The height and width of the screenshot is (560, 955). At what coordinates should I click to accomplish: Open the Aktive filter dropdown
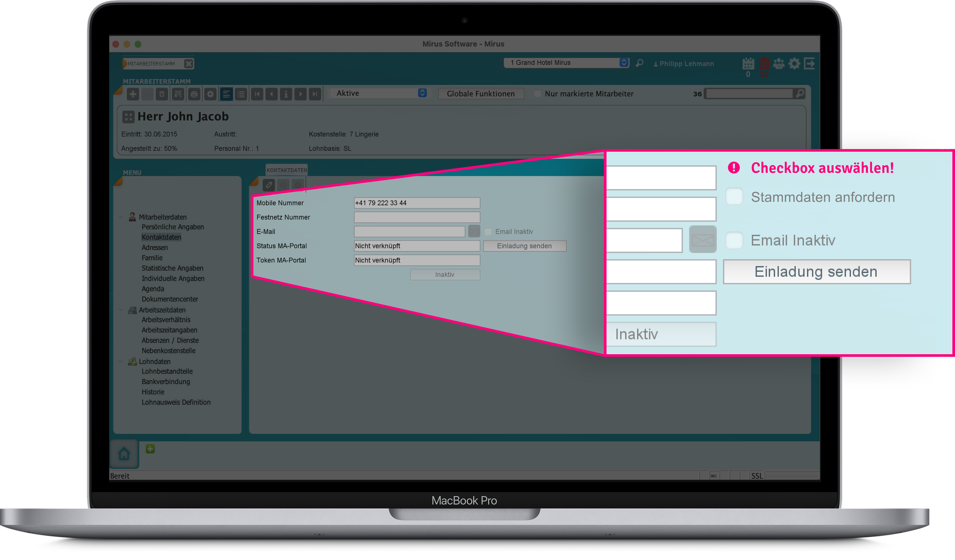[380, 93]
